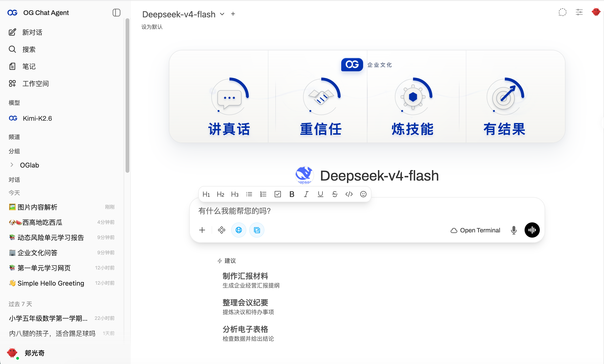
Task: Open chat controls sliders icon
Action: tap(579, 12)
